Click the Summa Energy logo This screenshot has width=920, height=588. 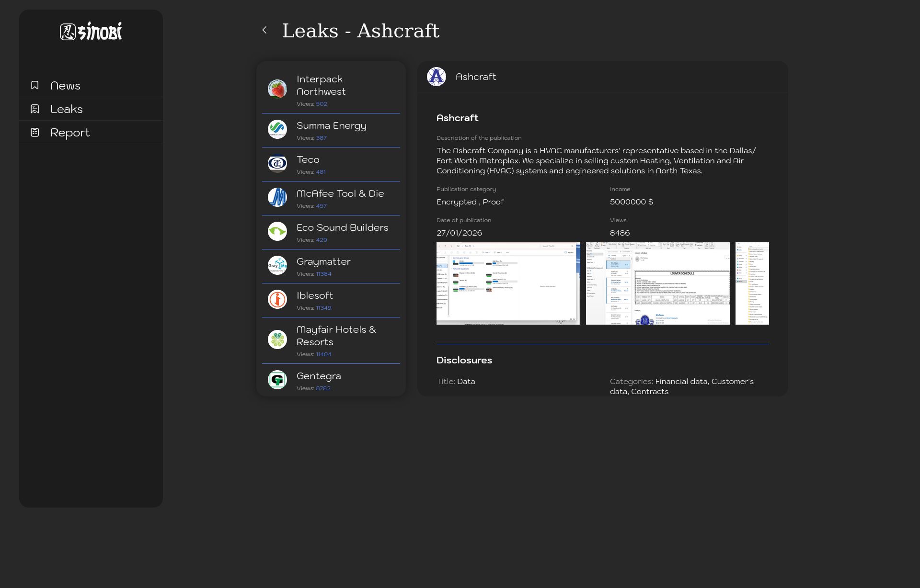277,129
